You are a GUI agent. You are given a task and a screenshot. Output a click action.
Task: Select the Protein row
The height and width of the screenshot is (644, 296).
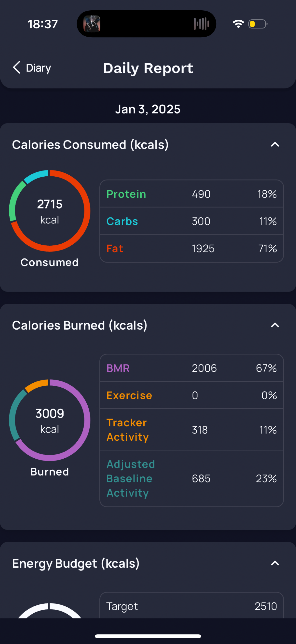(192, 194)
